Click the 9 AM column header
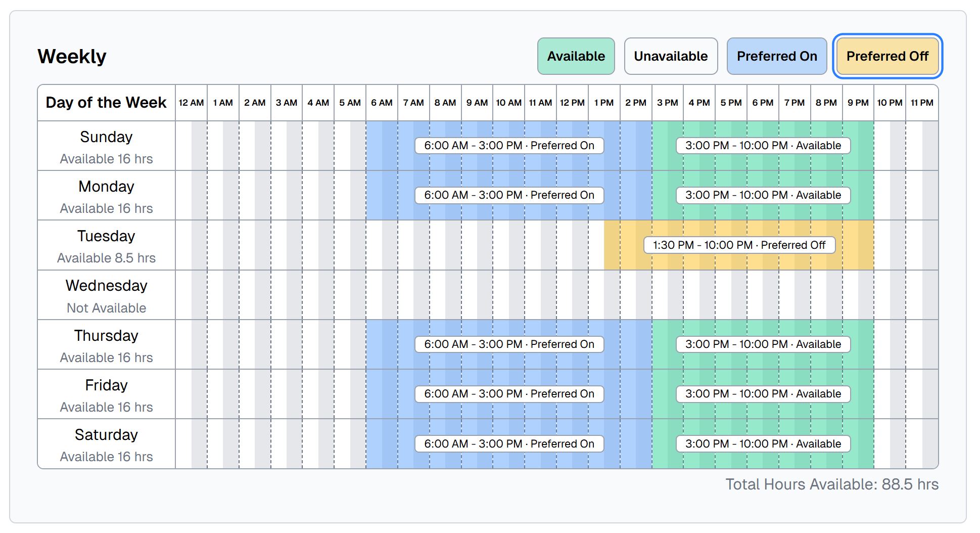 pos(477,103)
